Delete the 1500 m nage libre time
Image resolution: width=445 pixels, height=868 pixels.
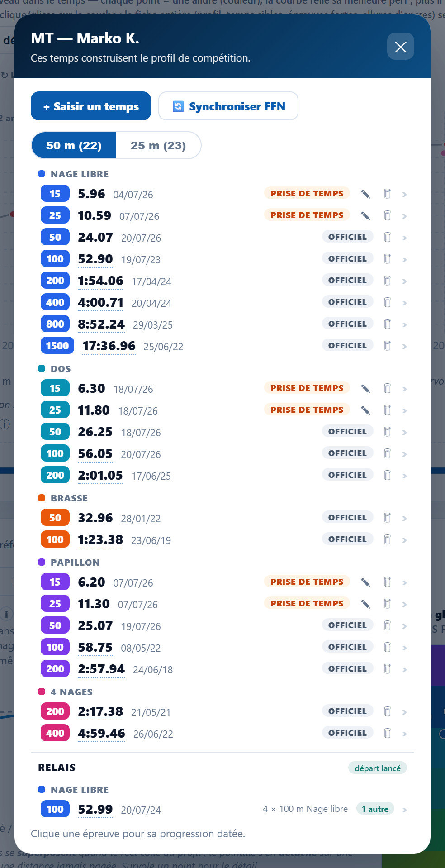(387, 346)
